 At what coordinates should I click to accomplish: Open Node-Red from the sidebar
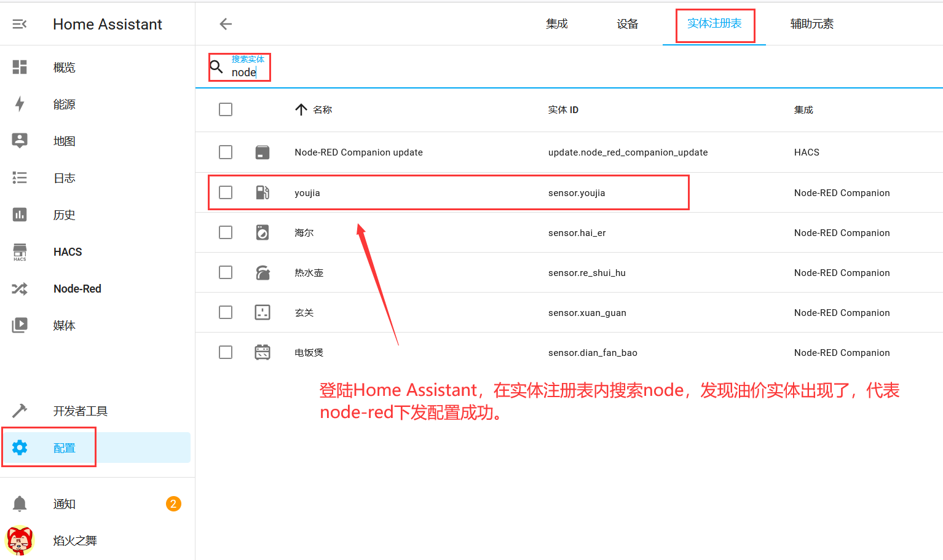[x=77, y=289]
